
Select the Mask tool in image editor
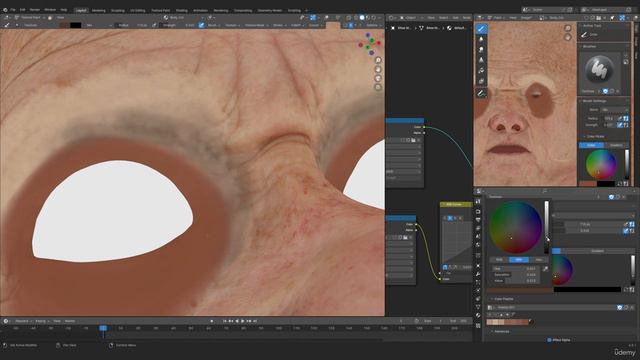[481, 82]
